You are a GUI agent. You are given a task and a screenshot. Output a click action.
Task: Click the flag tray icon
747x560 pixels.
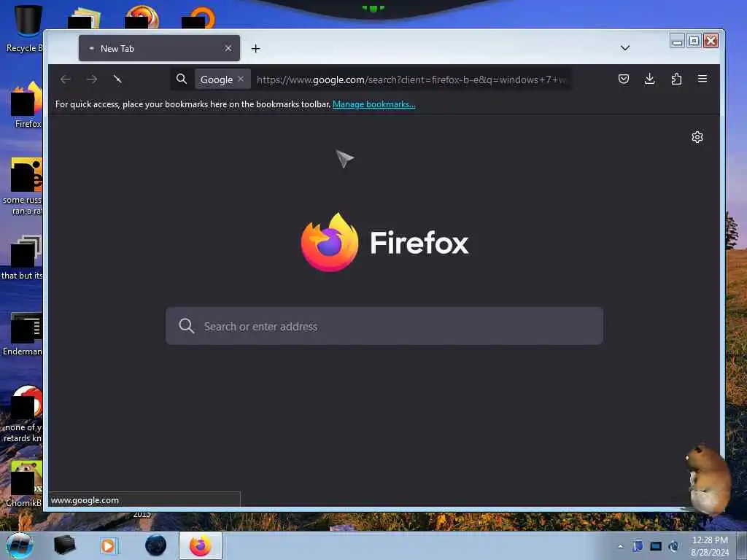pos(638,546)
